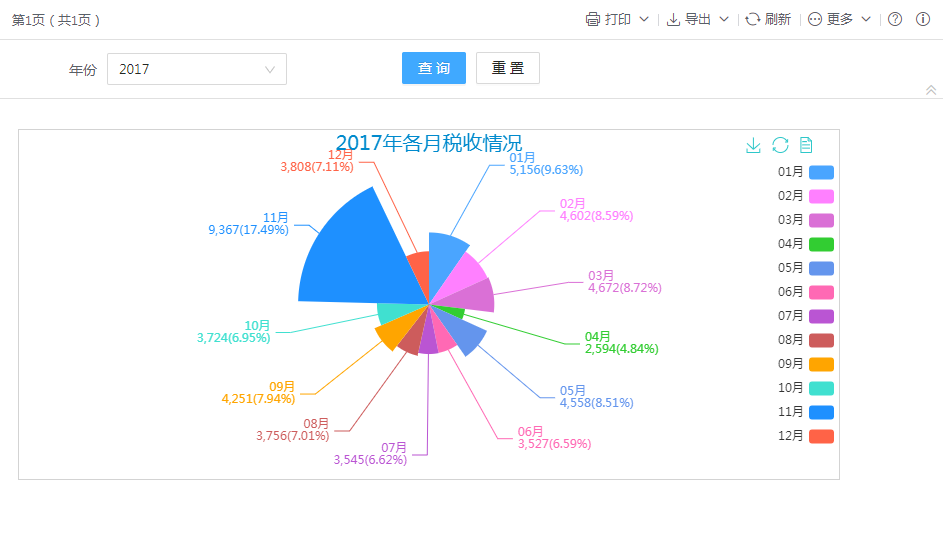Expand the dropdown arrow beside 打印
The image size is (943, 550).
point(644,19)
